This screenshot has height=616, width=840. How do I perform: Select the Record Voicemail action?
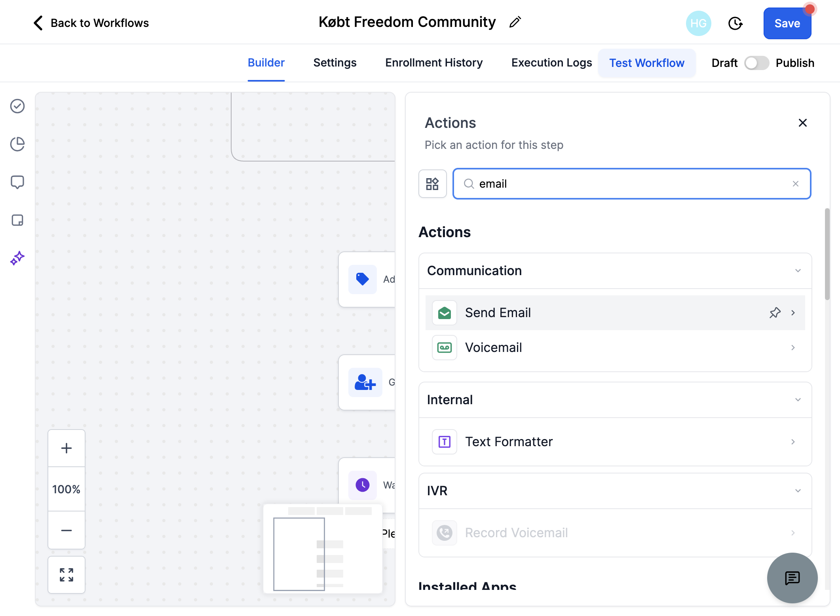coord(615,533)
